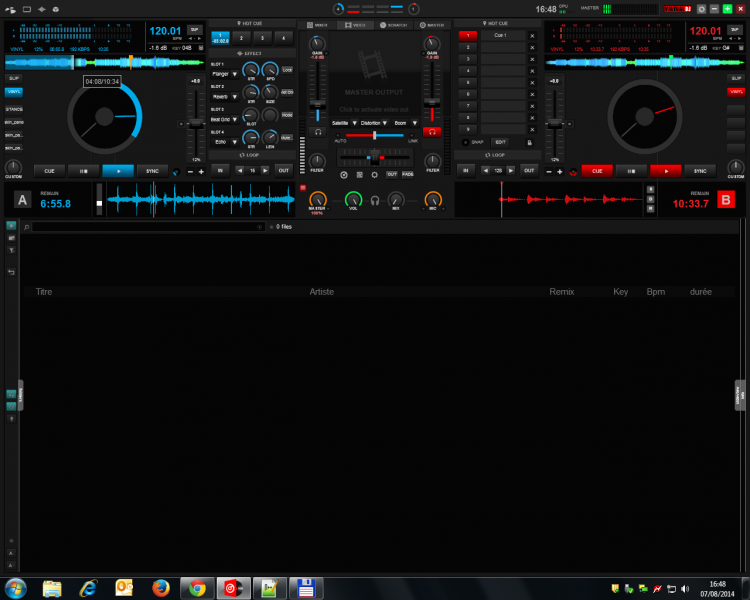750x600 pixels.
Task: Launch Firefox from the Windows taskbar
Action: (160, 587)
